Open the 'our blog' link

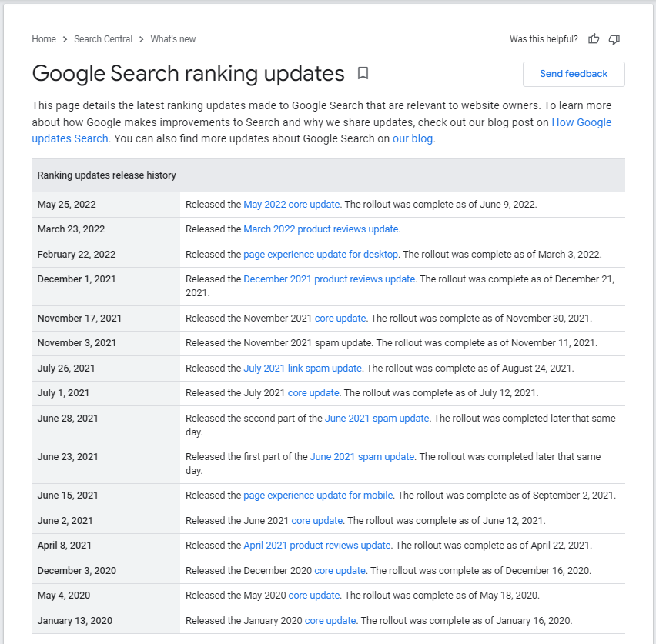(412, 138)
